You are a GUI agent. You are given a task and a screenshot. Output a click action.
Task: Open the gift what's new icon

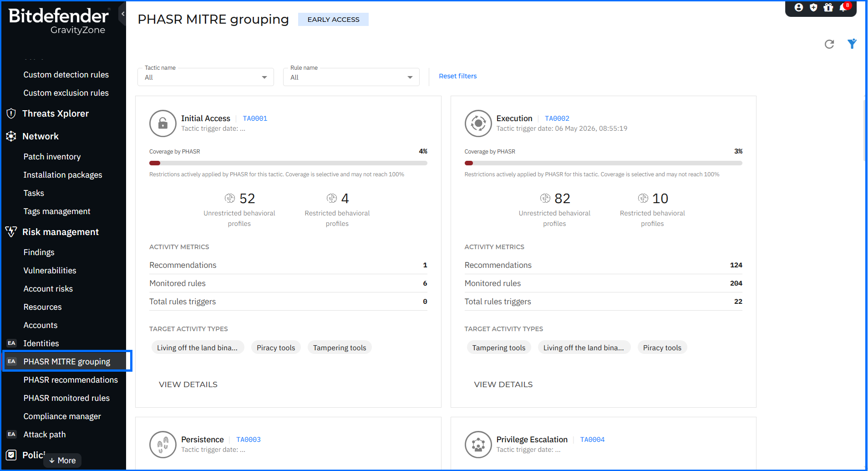coord(828,7)
